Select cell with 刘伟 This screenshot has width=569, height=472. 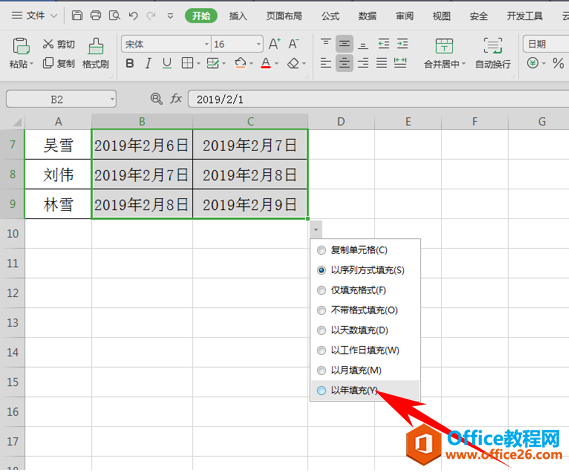pyautogui.click(x=58, y=175)
